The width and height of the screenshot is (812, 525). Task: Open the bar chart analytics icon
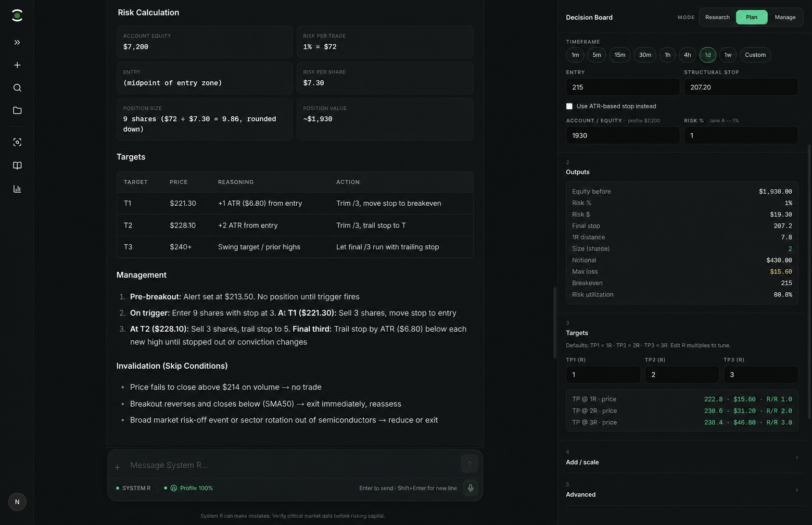click(x=17, y=189)
